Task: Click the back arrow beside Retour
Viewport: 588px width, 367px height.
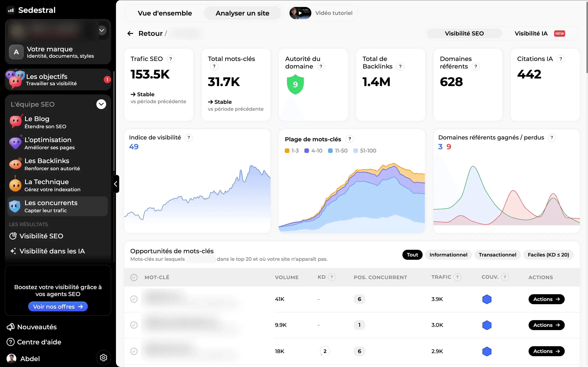Action: tap(130, 33)
